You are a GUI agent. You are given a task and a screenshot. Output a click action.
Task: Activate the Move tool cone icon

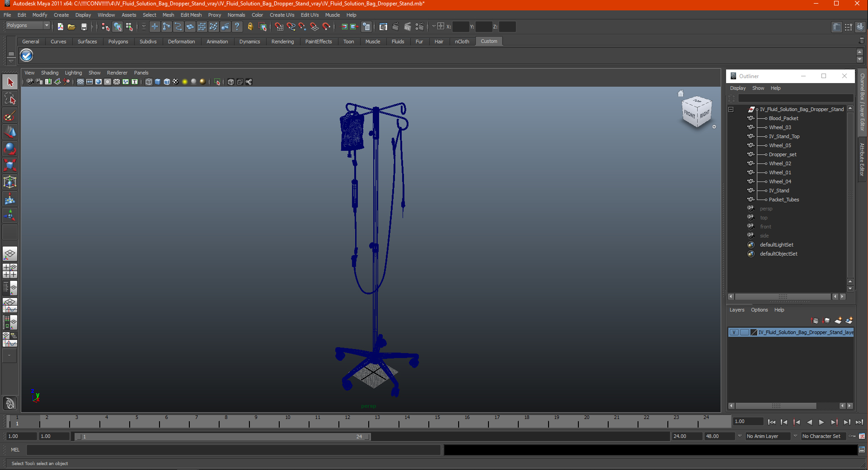point(10,132)
